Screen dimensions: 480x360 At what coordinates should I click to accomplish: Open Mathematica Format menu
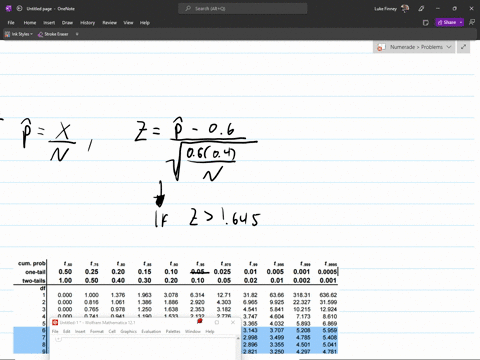(x=97, y=331)
